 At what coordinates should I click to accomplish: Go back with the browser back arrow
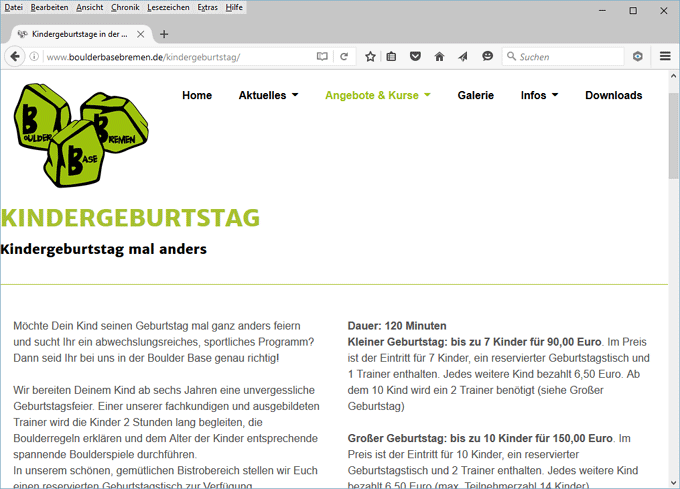point(15,56)
